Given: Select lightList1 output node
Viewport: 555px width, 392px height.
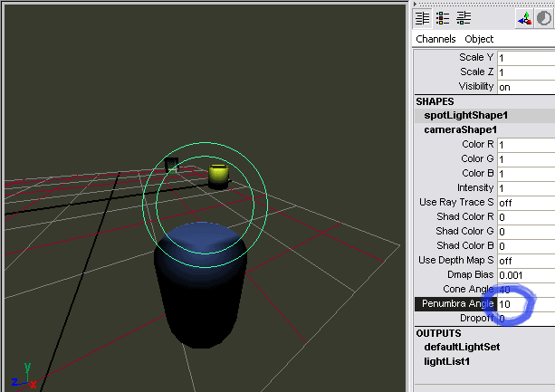Looking at the screenshot, I should tap(448, 361).
